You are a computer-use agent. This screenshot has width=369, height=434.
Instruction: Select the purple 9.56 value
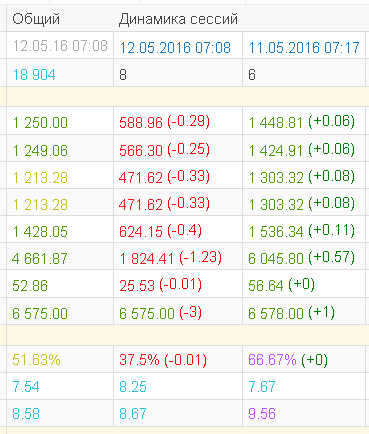tap(262, 414)
